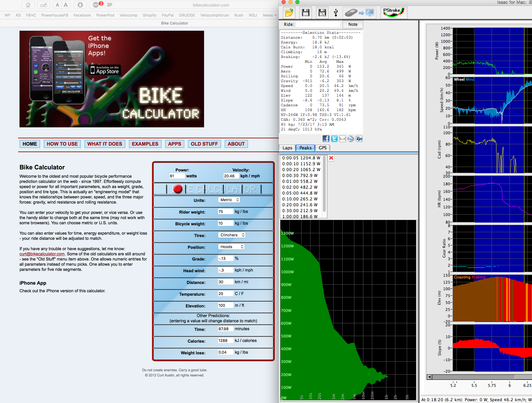The height and width of the screenshot is (403, 532).
Task: Open ride in Google Earth icon
Action: click(x=351, y=139)
